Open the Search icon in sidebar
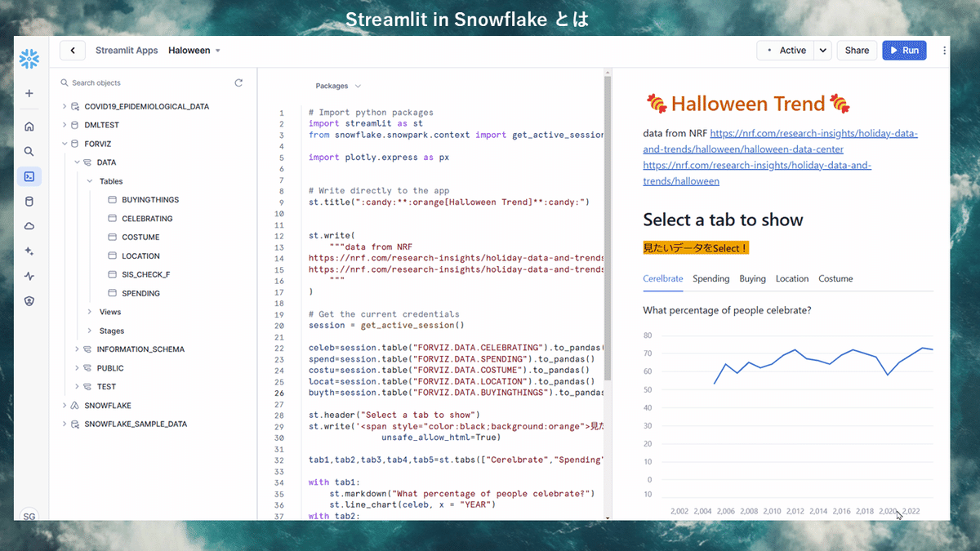 (x=29, y=151)
